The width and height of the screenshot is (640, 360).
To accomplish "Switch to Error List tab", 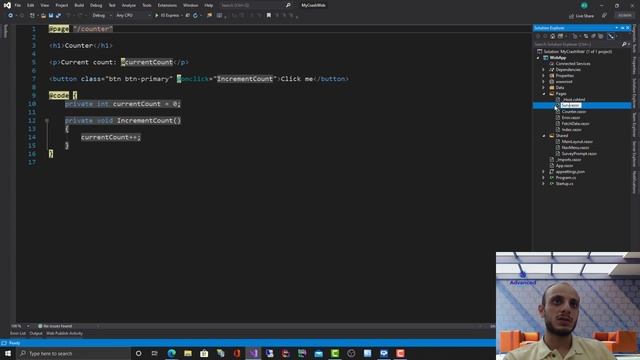I will [x=18, y=333].
